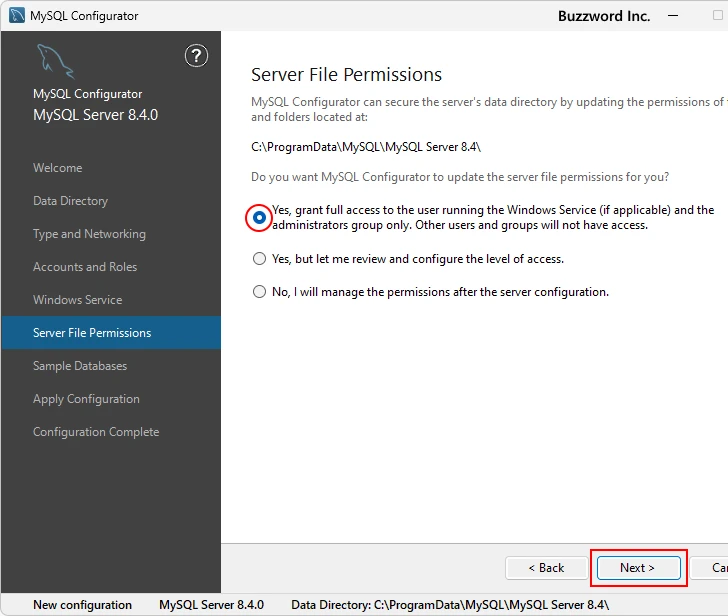Open the help question mark icon
728x616 pixels.
pos(196,56)
